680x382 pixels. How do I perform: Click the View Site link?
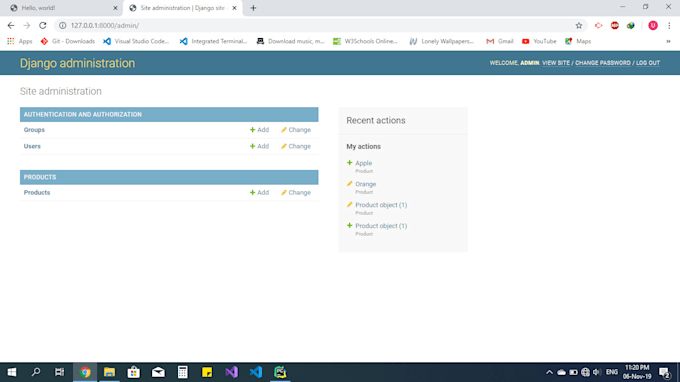(556, 63)
